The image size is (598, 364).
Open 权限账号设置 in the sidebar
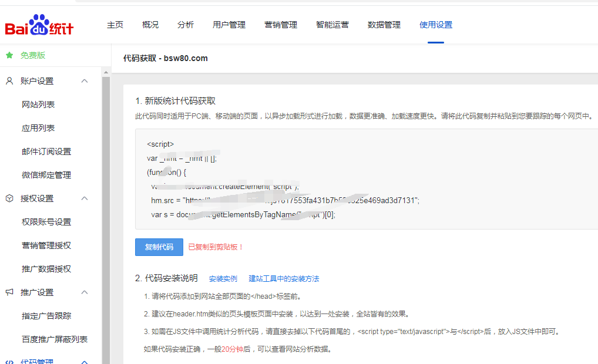click(x=46, y=222)
